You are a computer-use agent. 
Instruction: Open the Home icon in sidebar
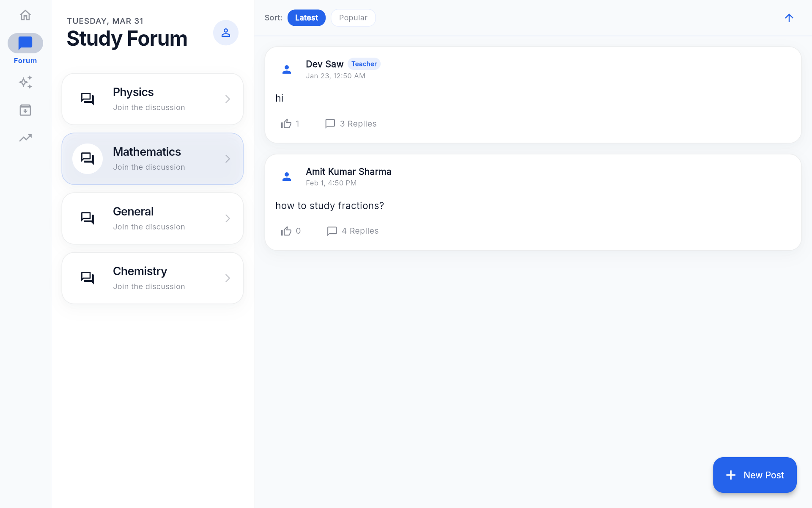[x=25, y=15]
